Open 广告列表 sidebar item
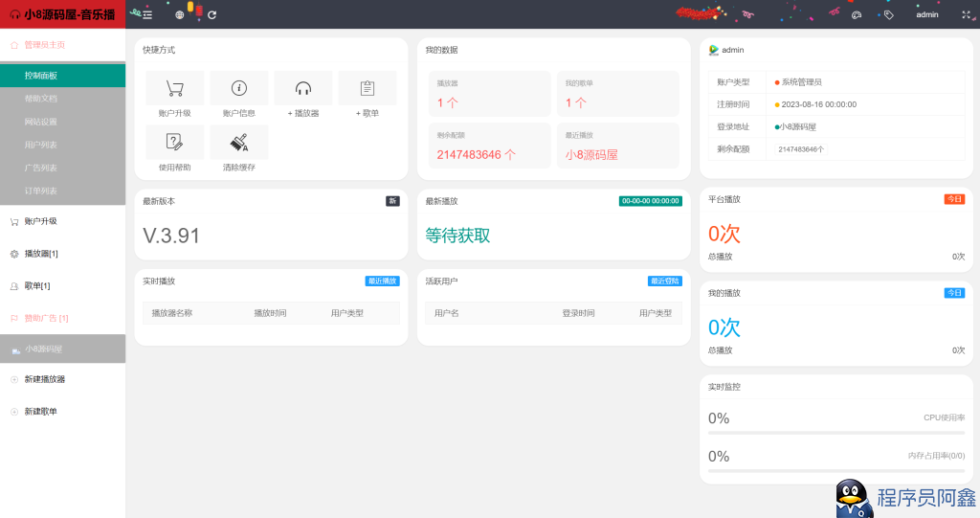The image size is (980, 518). coord(62,168)
